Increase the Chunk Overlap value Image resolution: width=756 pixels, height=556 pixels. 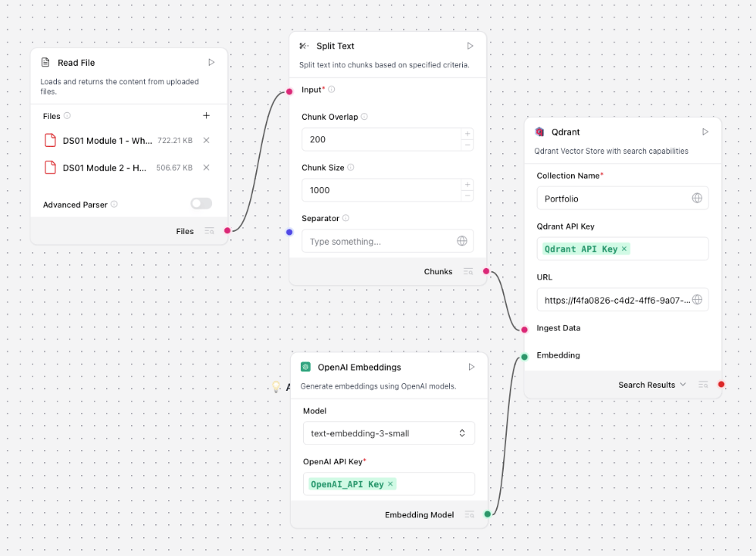[x=467, y=134]
